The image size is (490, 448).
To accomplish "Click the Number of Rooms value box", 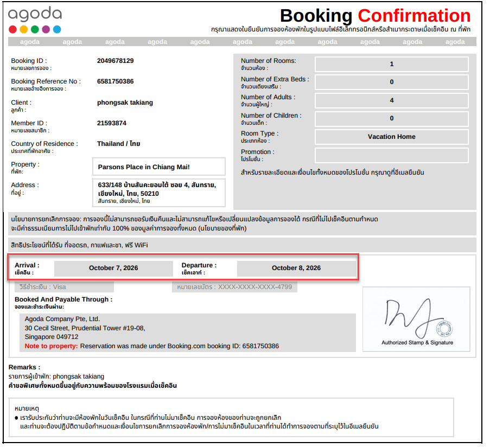I will 392,64.
